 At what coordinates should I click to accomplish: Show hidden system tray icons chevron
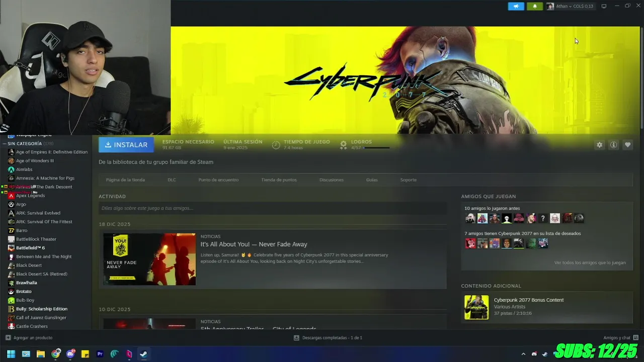click(523, 354)
